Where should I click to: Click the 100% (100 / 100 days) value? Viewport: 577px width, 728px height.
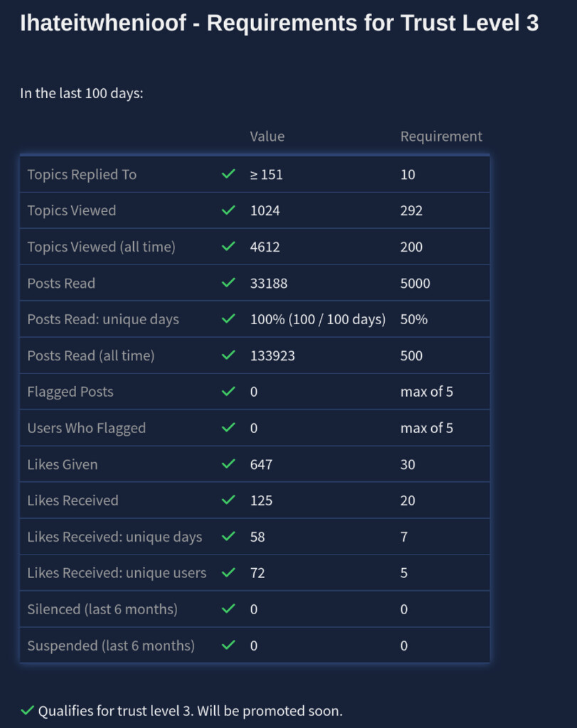pos(317,319)
